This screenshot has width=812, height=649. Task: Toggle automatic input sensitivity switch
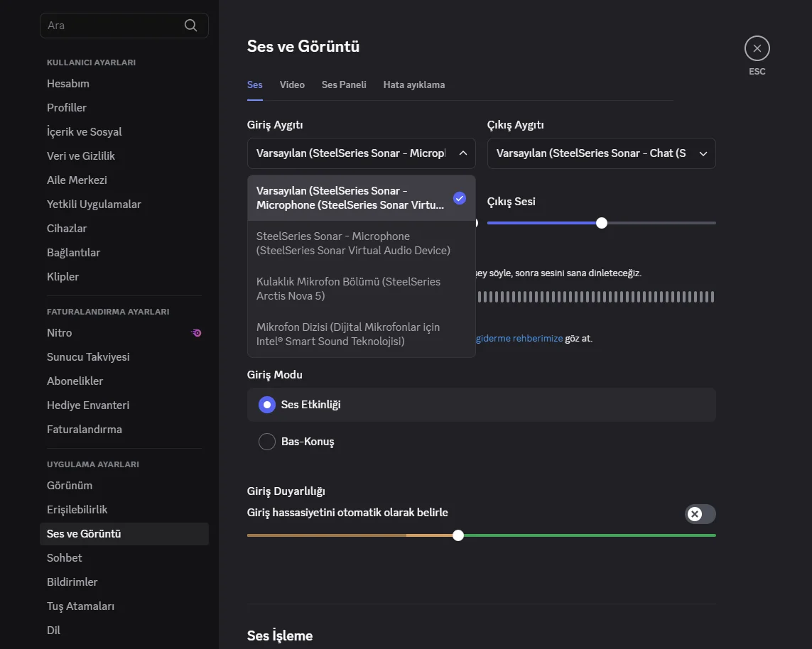point(700,514)
